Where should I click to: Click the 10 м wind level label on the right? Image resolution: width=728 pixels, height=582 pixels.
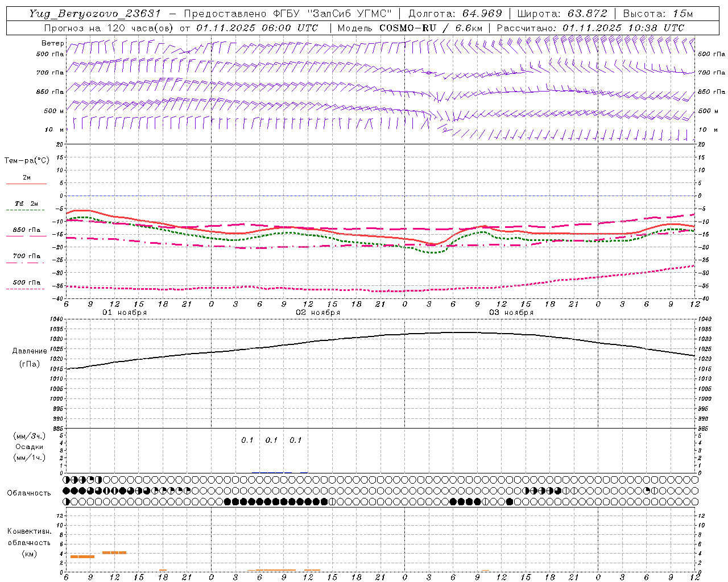click(x=708, y=130)
